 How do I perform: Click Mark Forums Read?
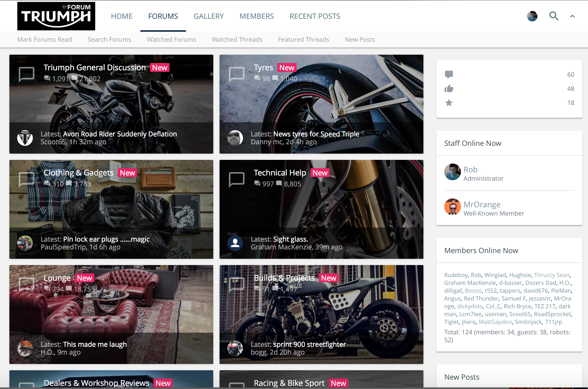click(45, 39)
